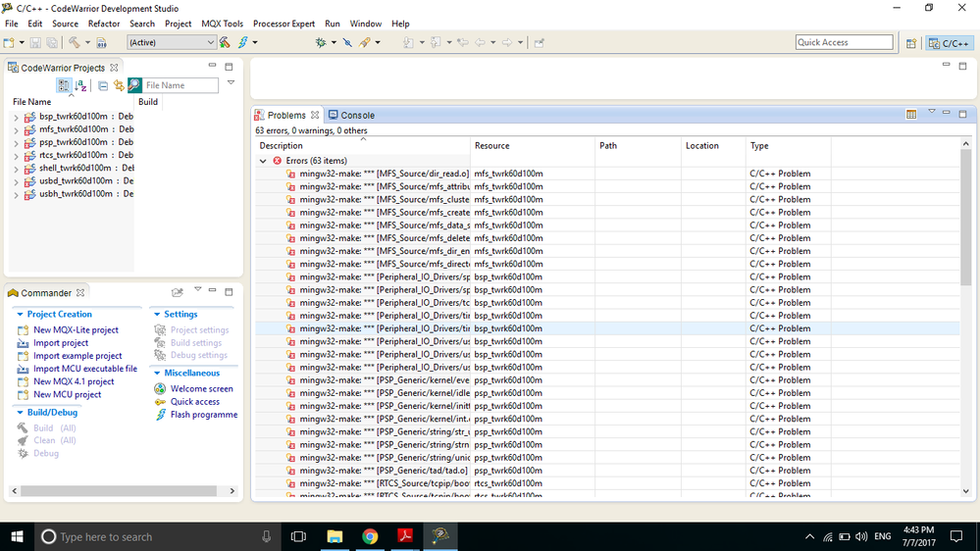Expand usbh_twrk60d100m project
This screenshot has width=980, height=551.
16,195
